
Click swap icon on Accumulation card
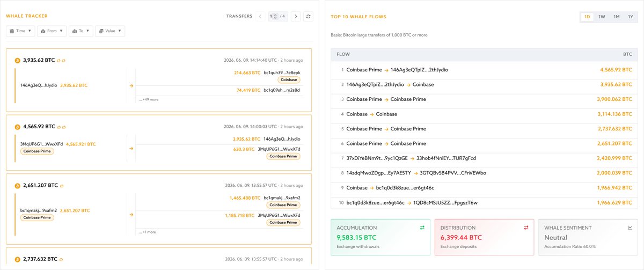422,228
